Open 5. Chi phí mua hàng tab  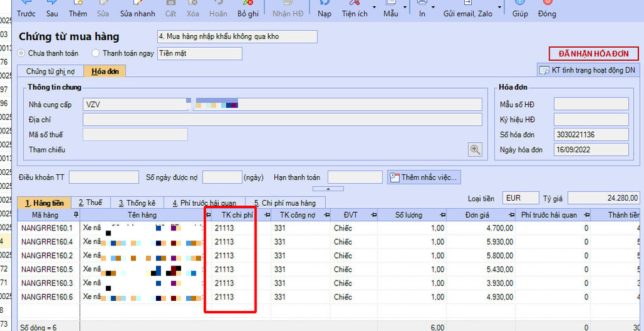point(285,203)
